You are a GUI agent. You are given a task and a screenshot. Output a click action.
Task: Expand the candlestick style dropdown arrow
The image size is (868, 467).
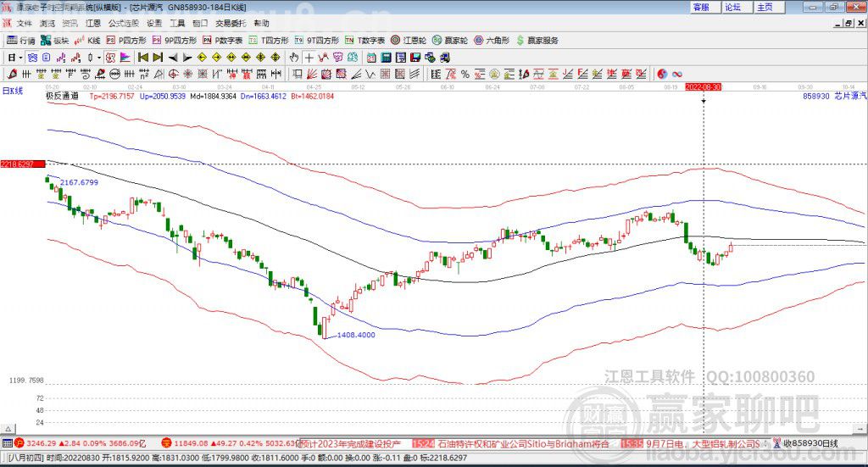[x=99, y=58]
